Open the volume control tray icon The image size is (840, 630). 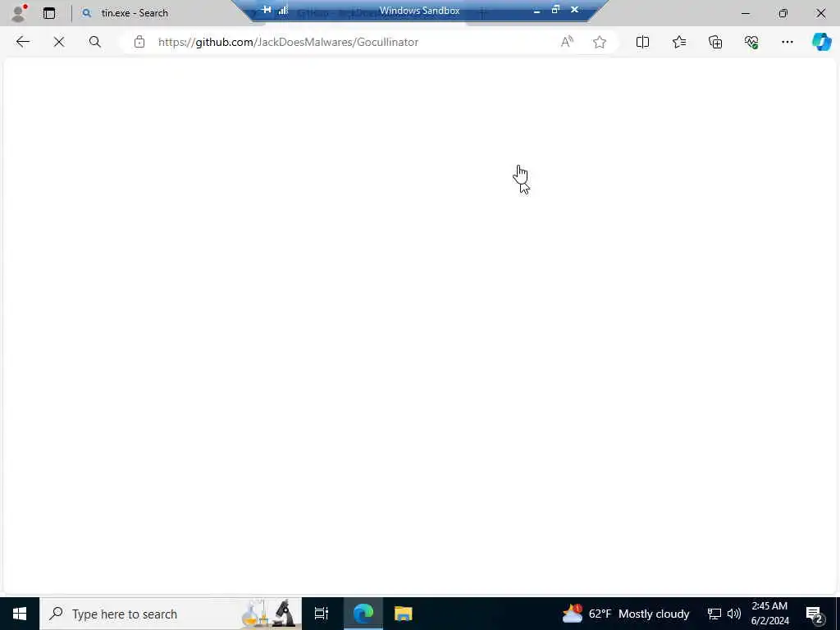click(734, 614)
